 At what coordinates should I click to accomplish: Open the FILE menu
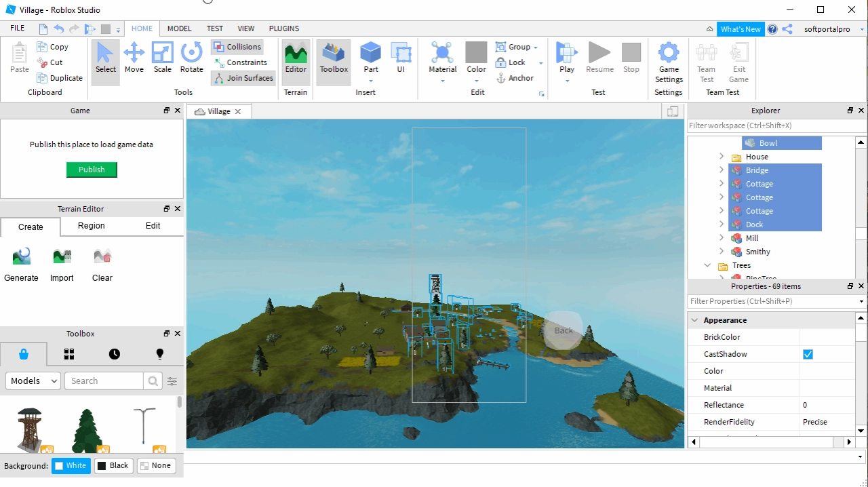(18, 28)
